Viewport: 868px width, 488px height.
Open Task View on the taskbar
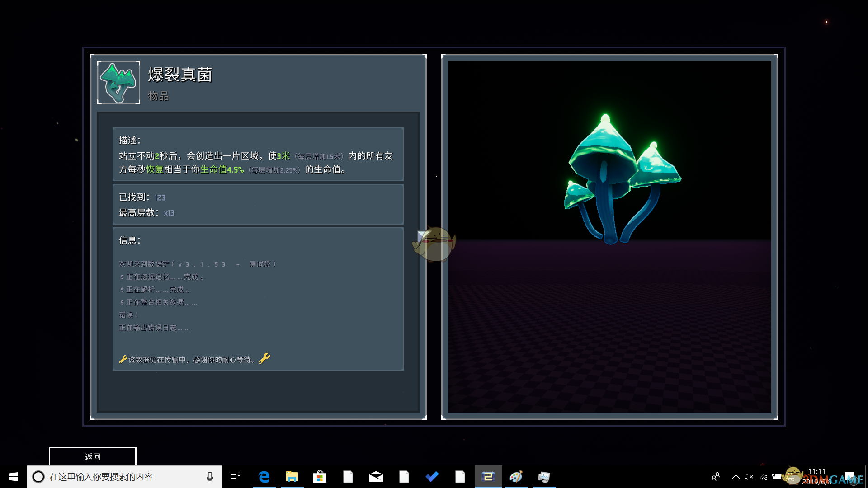[x=235, y=477]
